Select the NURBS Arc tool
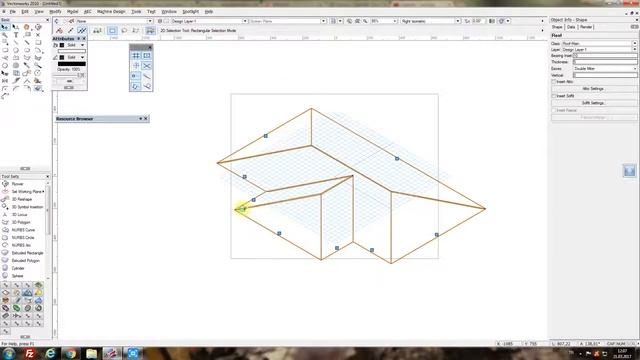640x360 pixels. coord(22,245)
